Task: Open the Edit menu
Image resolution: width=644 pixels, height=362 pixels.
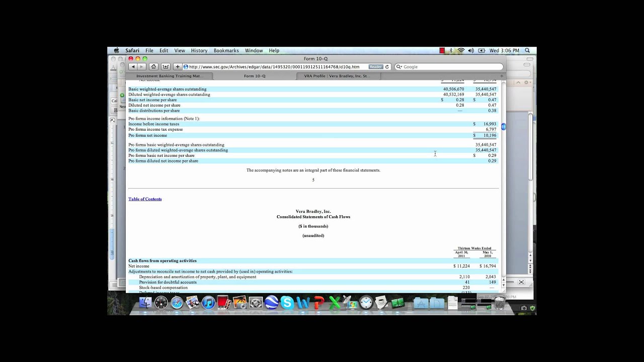Action: click(164, 50)
